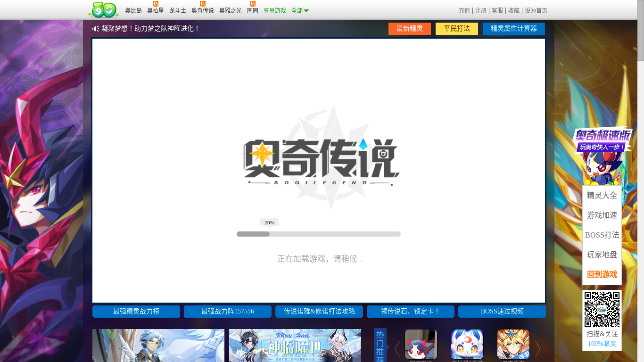Open the announcement 凝聚梦想！助力梦之队神曜进化！

pos(151,29)
